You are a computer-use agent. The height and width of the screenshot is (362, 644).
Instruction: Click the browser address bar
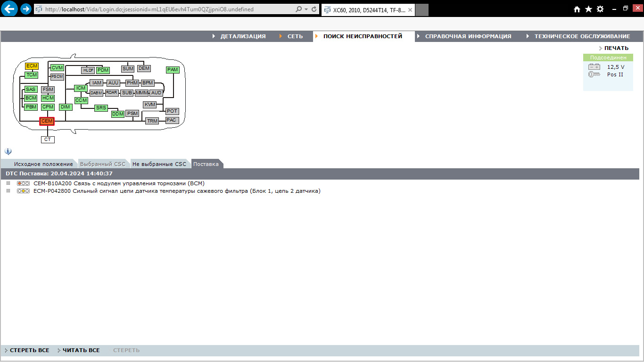click(x=165, y=9)
